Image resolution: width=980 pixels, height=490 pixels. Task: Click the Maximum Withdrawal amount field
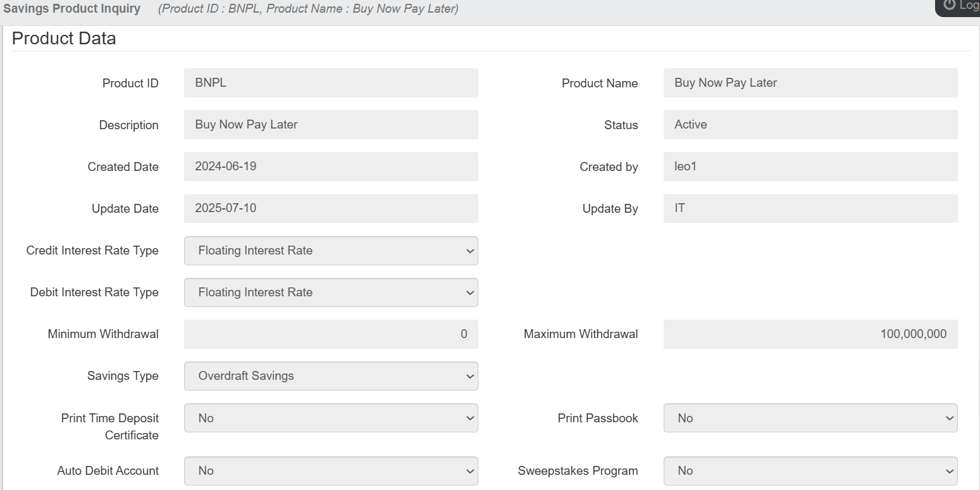[x=810, y=334]
